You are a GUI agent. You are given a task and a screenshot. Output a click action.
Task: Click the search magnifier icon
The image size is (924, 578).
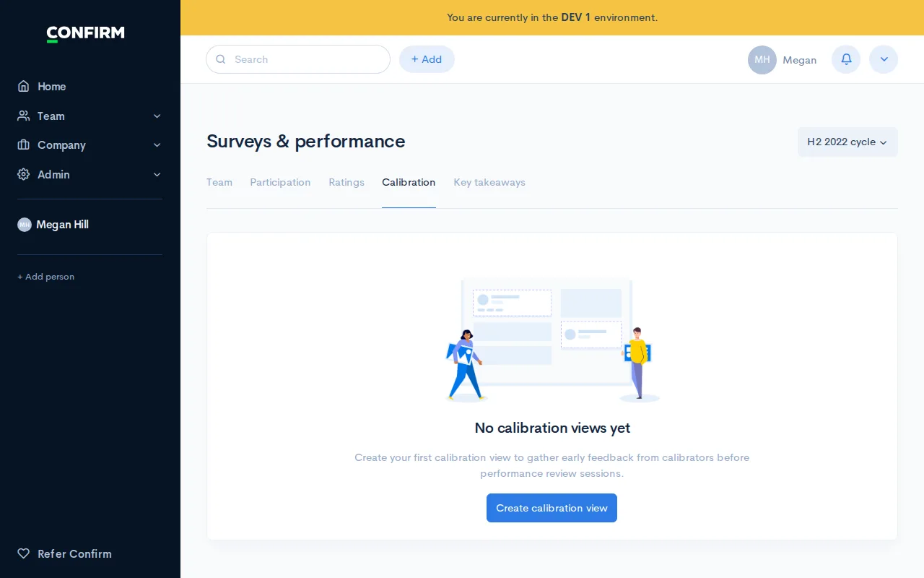(221, 59)
